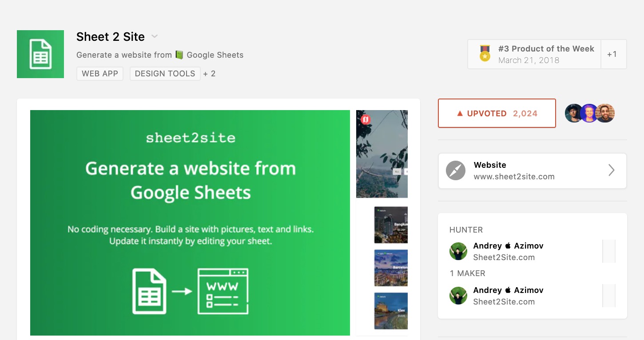Open the WEB APP topic tag
Image resolution: width=644 pixels, height=340 pixels.
tap(100, 74)
